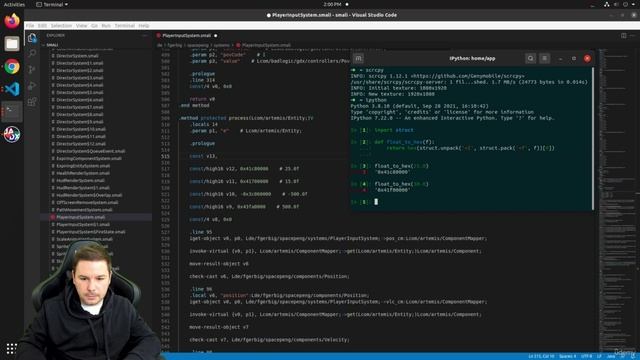Click the Ln/Col cursor position indicator
The image size is (640, 360).
point(541,356)
